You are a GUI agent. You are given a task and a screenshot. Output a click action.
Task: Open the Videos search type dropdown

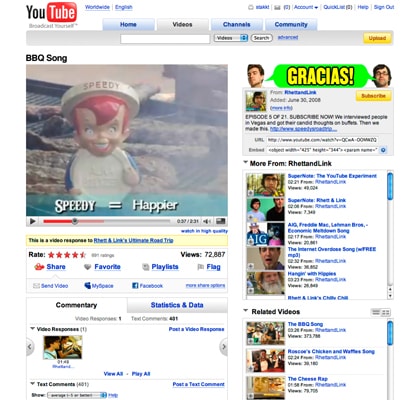tap(231, 38)
